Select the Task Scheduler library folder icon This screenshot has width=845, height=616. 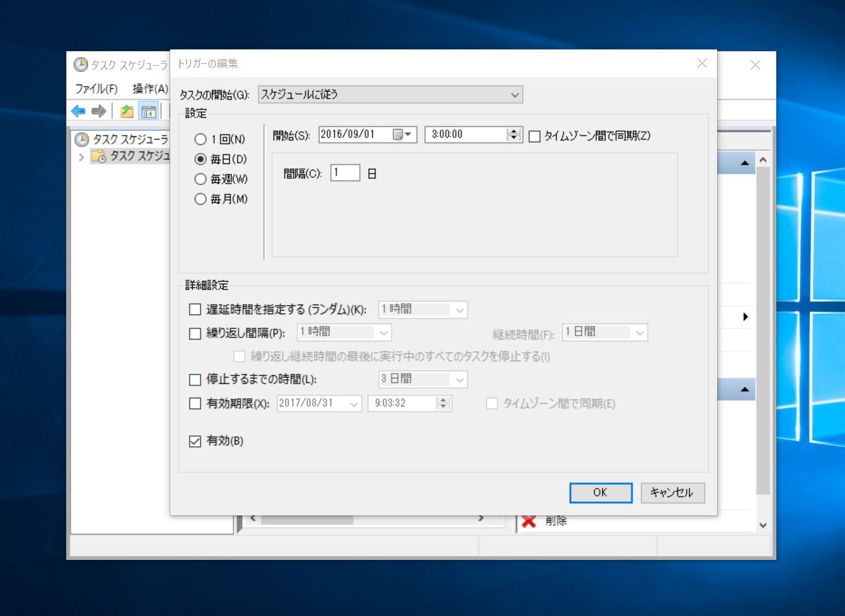click(x=98, y=156)
